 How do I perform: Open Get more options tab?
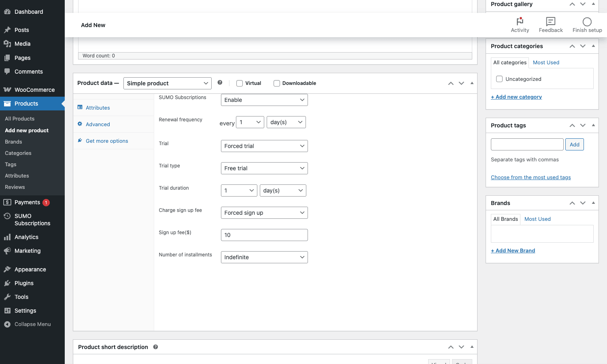113,141
